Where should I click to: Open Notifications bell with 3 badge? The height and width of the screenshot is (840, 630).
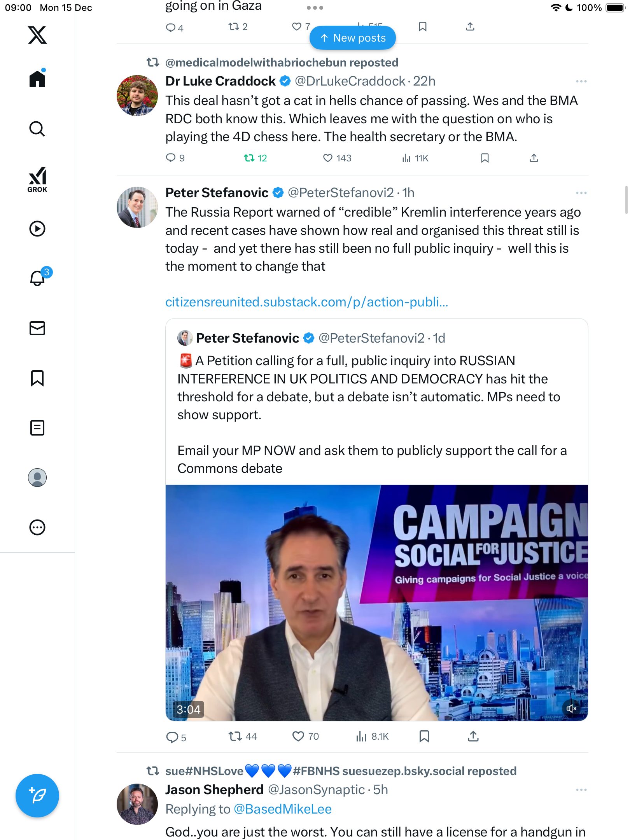coord(38,278)
